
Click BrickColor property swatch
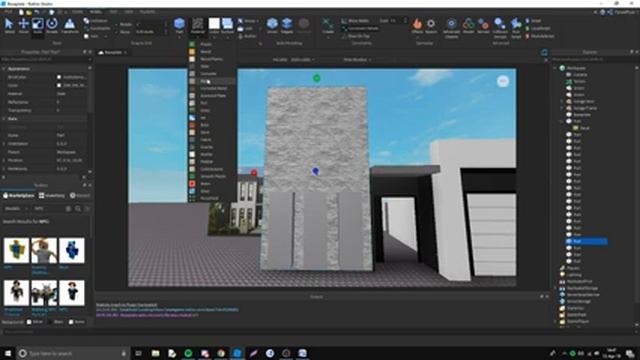point(59,77)
